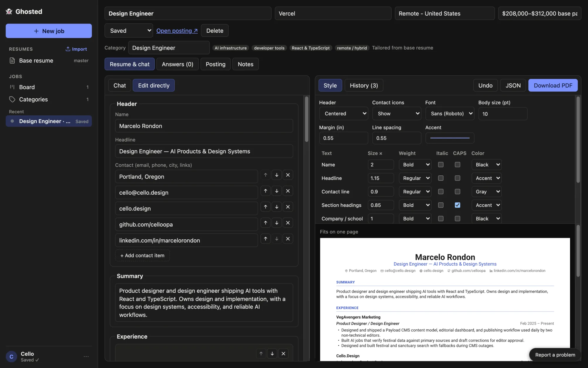This screenshot has width=588, height=368.
Task: Toggle Italic for Name text
Action: click(x=441, y=165)
